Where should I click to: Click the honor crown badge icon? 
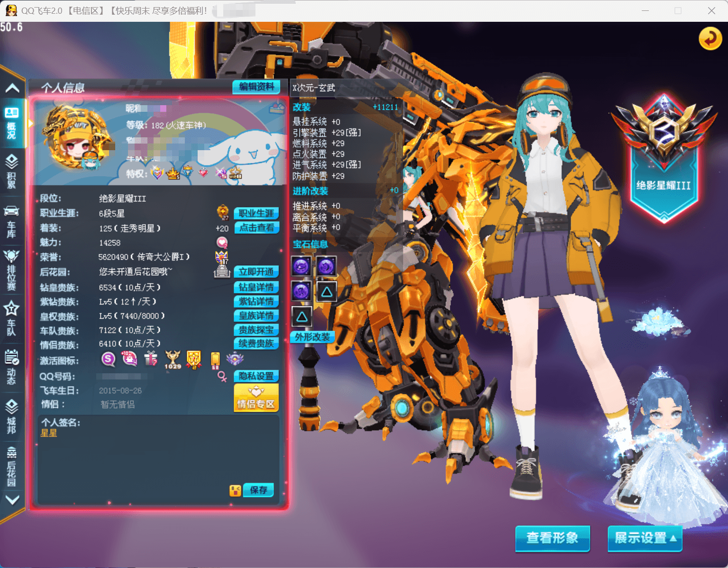(x=222, y=257)
